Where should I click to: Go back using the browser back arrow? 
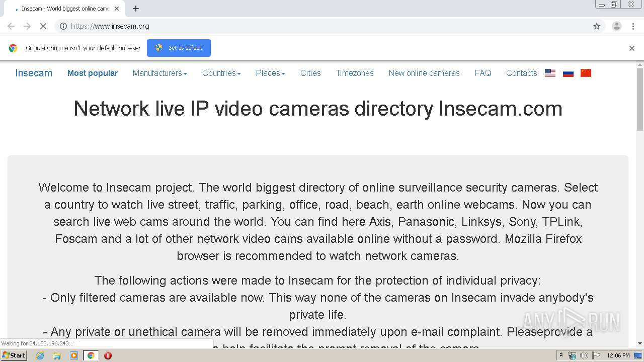[x=11, y=26]
